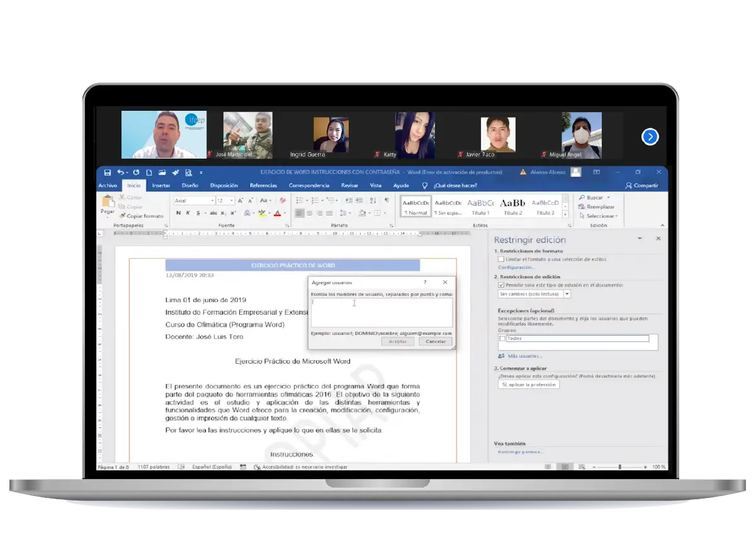Open Restringir permiso link
Image resolution: width=756 pixels, height=542 pixels.
521,452
